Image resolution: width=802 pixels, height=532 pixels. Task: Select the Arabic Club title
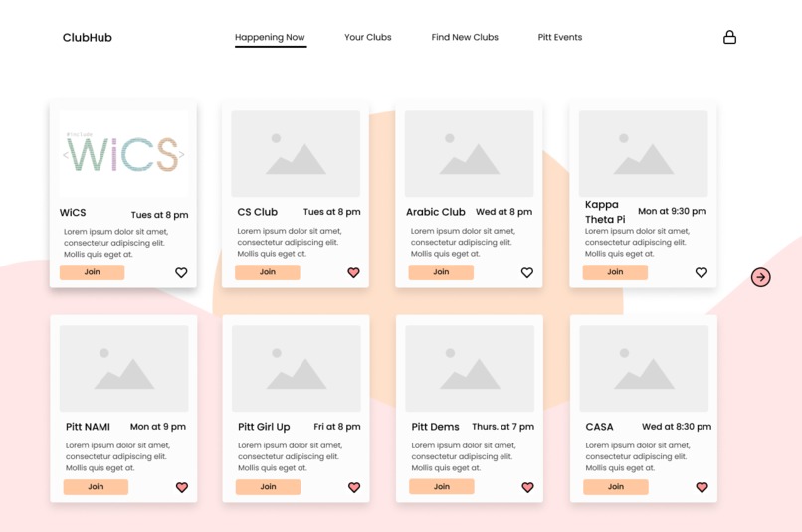tap(435, 212)
